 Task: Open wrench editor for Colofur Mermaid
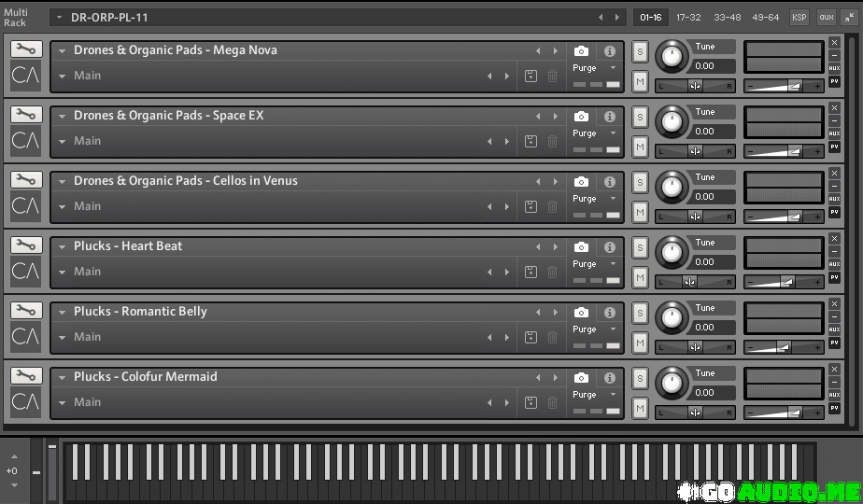[x=26, y=377]
